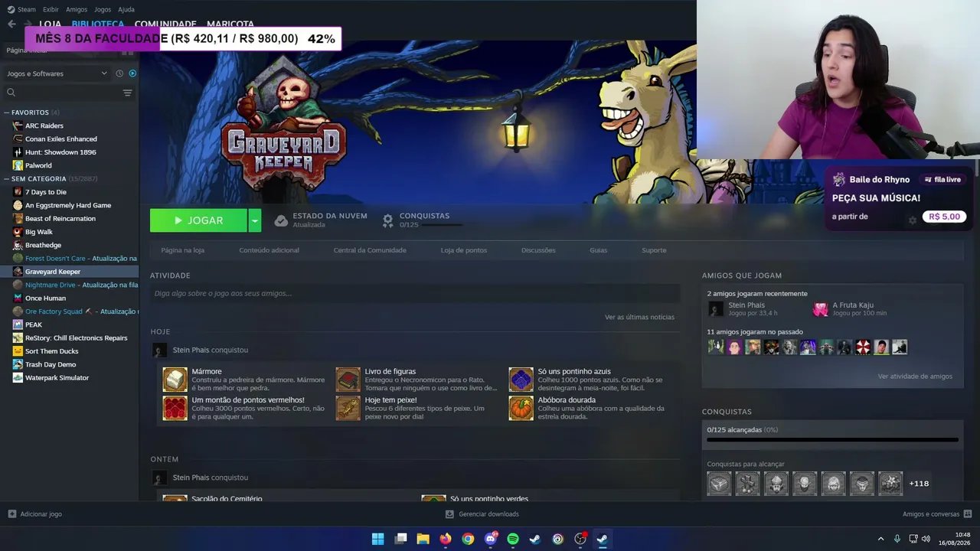Click the Waterpark Simulator icon
Screen dimensions: 980x551
(18, 378)
